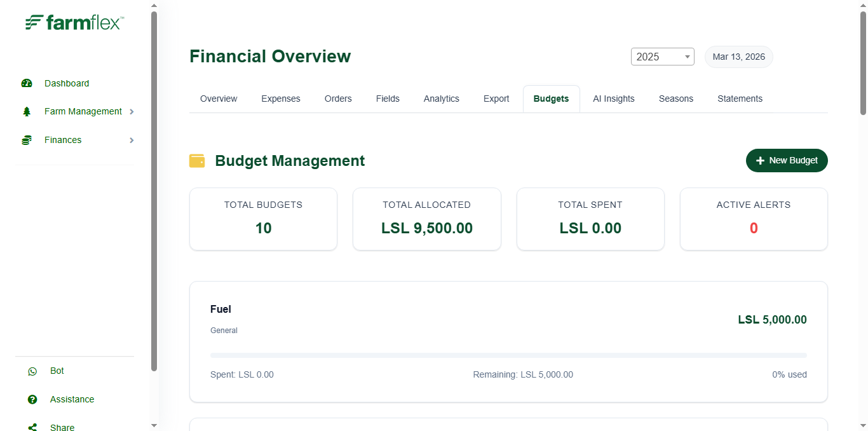The image size is (868, 431).
Task: Click the yellow wallet Budget Management icon
Action: coord(197,161)
